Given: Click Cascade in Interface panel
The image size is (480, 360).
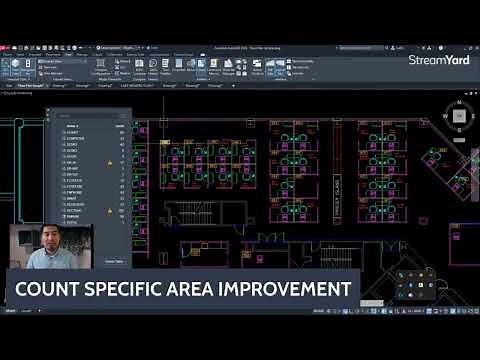Looking at the screenshot, I should tap(295, 73).
